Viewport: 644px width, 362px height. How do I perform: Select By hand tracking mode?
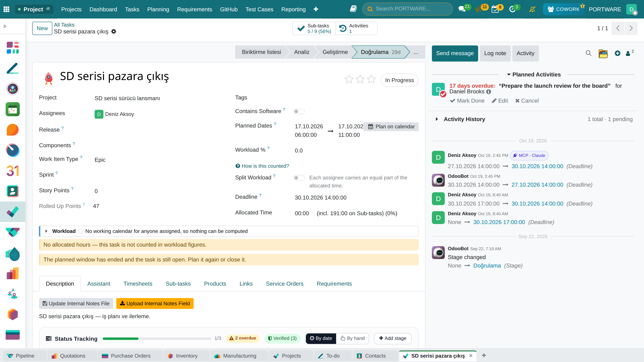pyautogui.click(x=353, y=338)
